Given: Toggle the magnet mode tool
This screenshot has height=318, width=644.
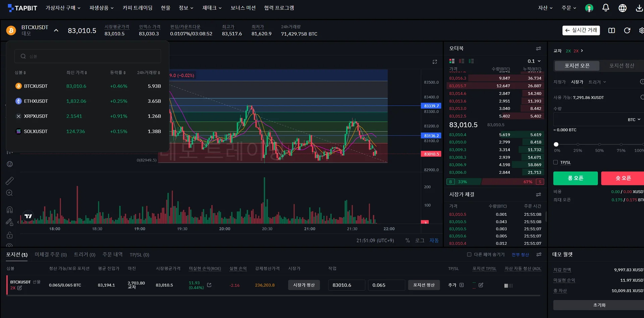Looking at the screenshot, I should pyautogui.click(x=10, y=210).
